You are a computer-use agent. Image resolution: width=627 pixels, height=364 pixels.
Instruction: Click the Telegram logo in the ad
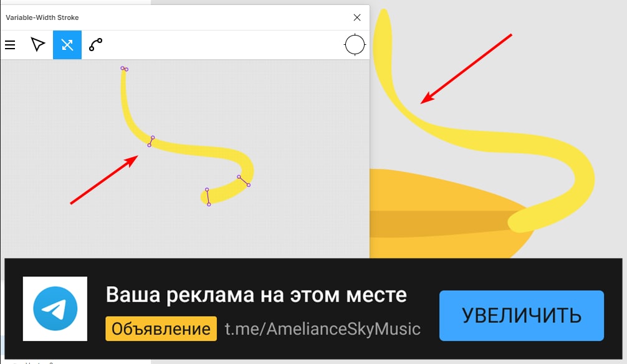[x=55, y=309]
